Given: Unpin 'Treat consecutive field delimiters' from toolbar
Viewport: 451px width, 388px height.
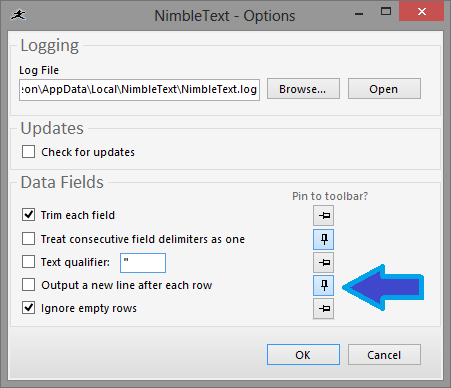Looking at the screenshot, I should 323,239.
